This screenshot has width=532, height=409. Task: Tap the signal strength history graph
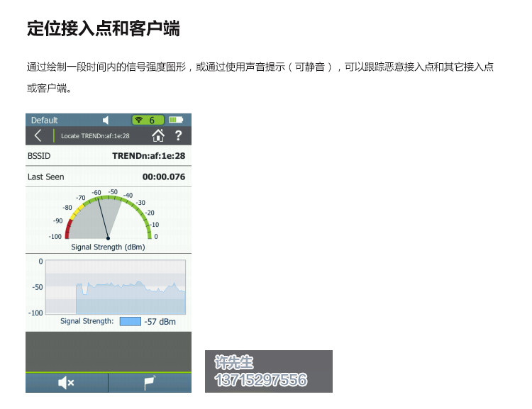point(116,287)
